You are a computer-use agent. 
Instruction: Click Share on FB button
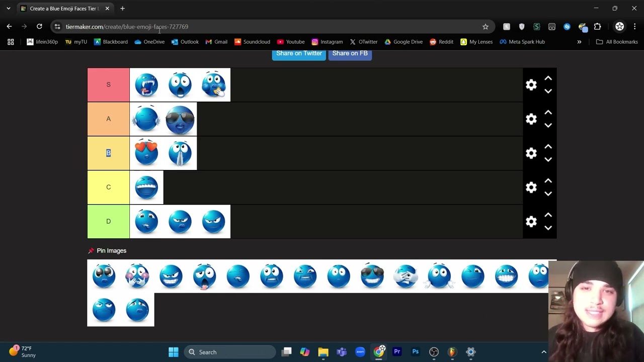pos(350,53)
